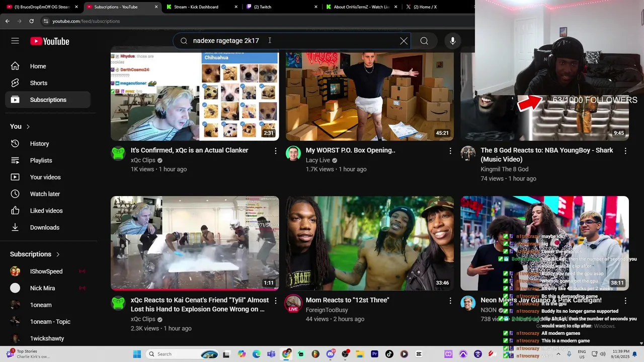Open Your videos in the sidebar
This screenshot has height=362, width=644.
click(x=48, y=177)
